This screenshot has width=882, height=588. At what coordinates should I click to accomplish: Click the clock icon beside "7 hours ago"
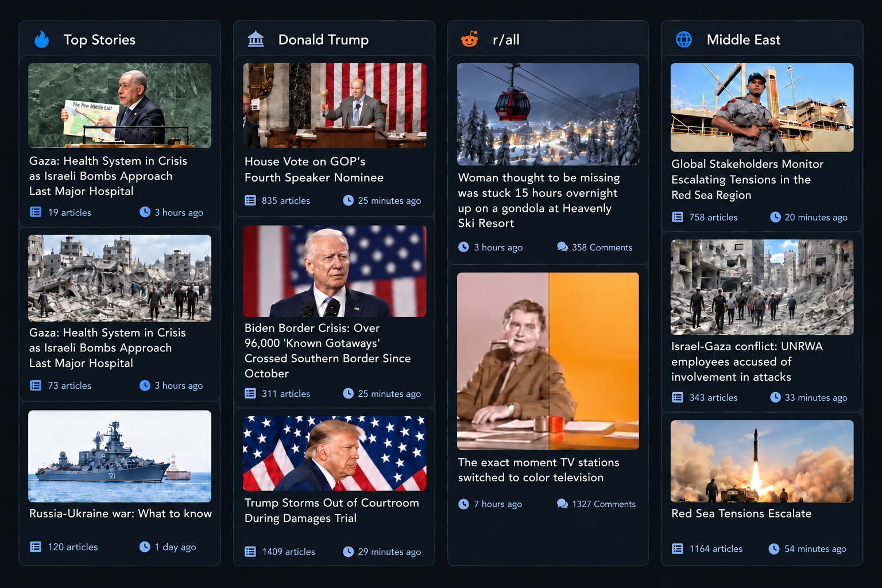464,504
